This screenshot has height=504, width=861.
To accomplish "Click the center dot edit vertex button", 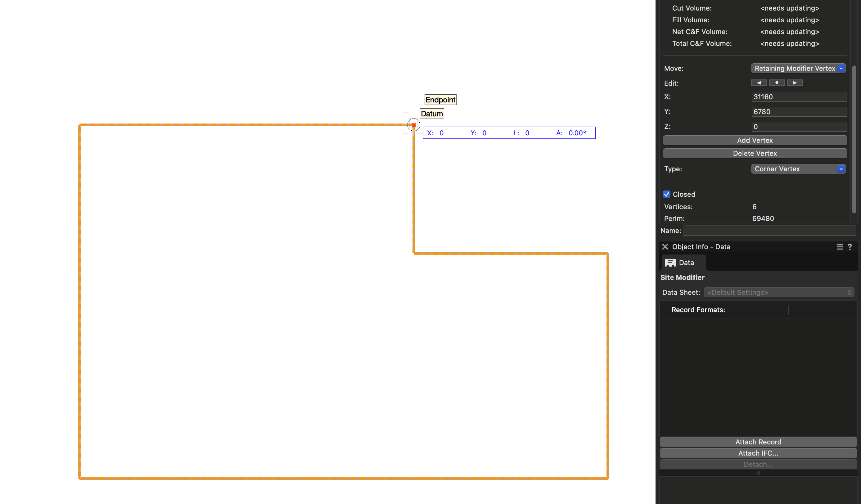I will pos(777,83).
